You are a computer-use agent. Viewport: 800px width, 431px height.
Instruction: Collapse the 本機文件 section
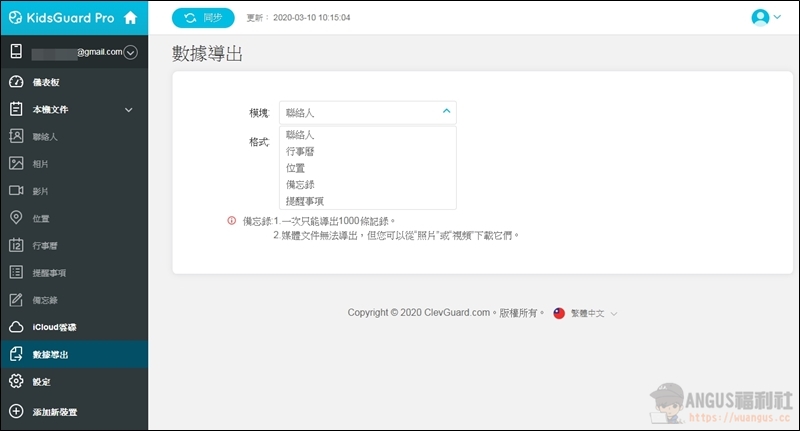pyautogui.click(x=128, y=109)
